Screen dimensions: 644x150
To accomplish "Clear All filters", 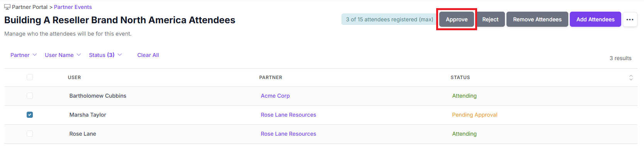I will coord(148,55).
